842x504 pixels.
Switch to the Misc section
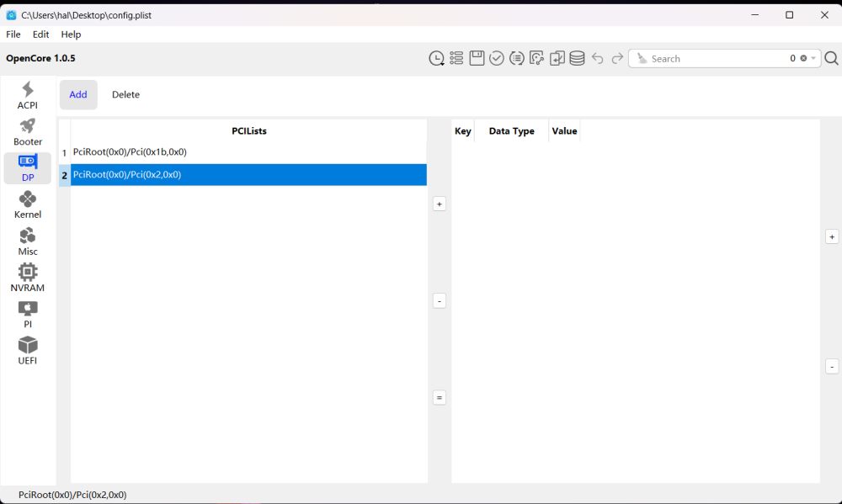(x=28, y=241)
